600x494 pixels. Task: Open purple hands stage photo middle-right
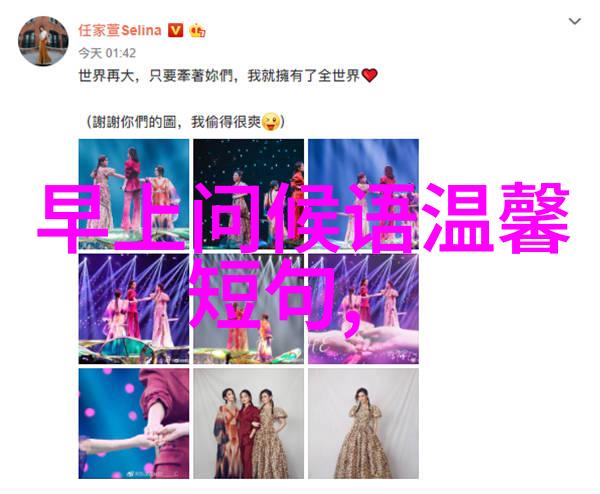point(364,309)
